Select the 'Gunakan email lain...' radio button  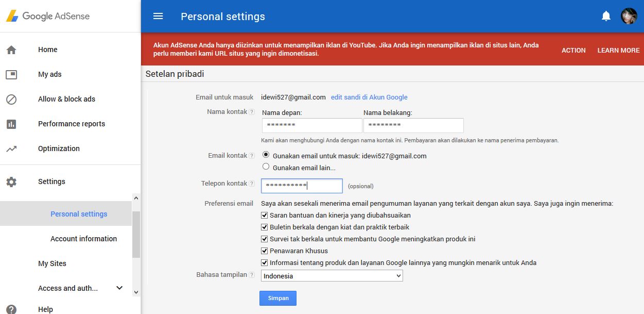[x=266, y=166]
